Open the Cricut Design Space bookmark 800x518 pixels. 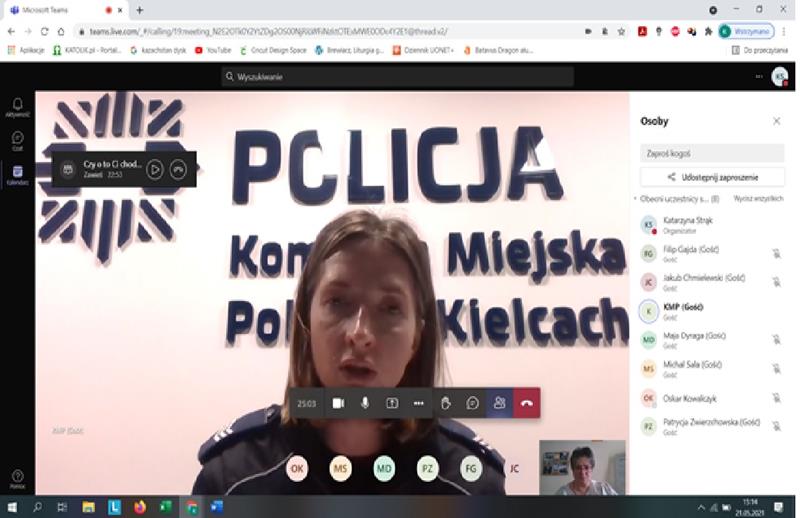(x=273, y=50)
